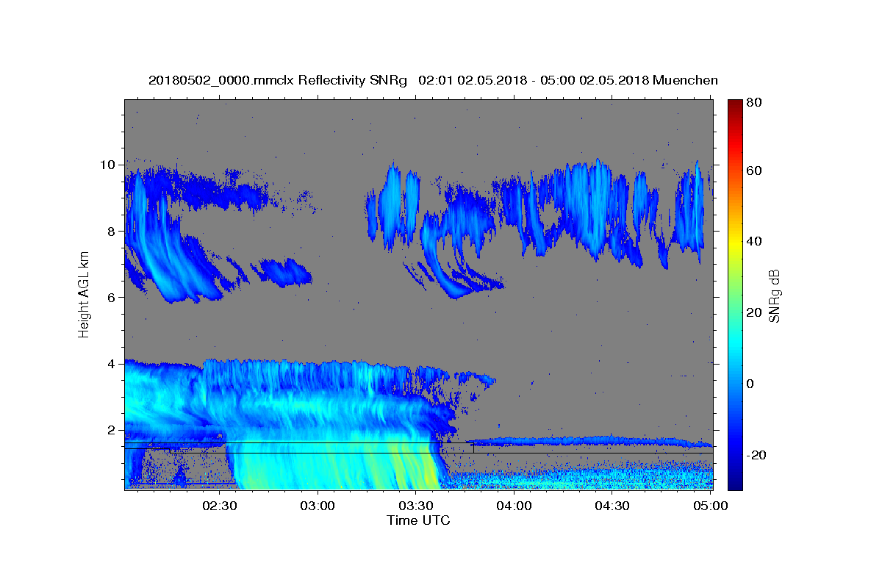Click the plot title text
Image resolution: width=882 pixels, height=588 pixels.
pyautogui.click(x=433, y=80)
